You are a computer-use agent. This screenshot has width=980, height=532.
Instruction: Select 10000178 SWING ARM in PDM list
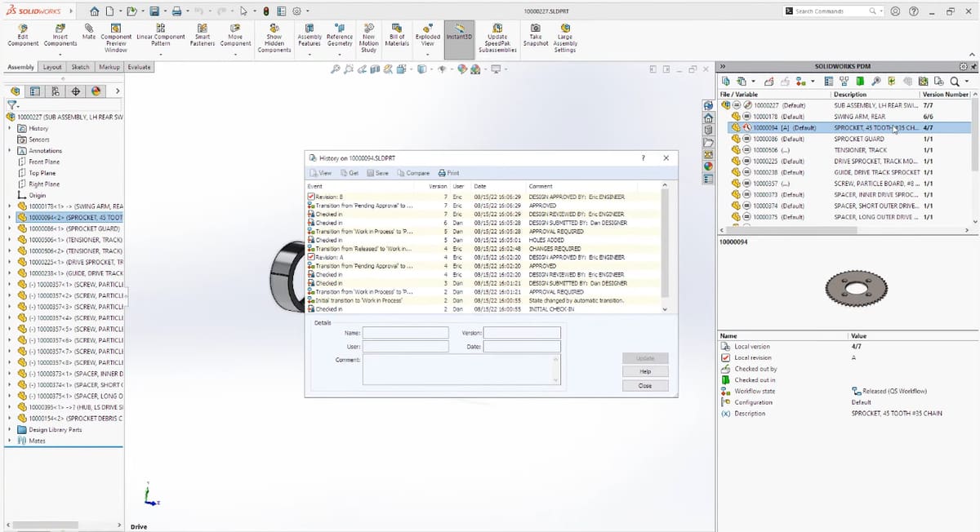[x=848, y=117]
